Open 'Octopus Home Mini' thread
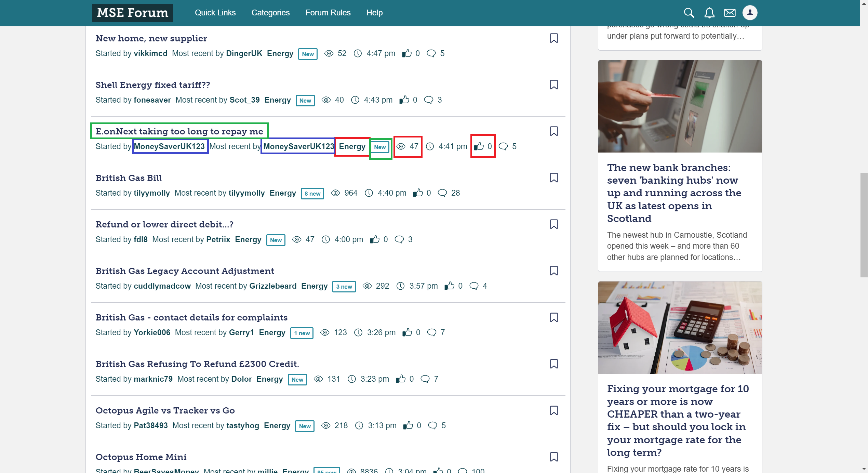Viewport: 868px width, 473px height. point(141,457)
